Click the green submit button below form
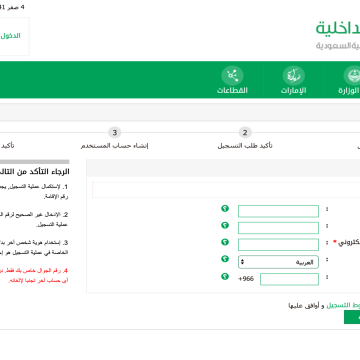 click(x=352, y=317)
